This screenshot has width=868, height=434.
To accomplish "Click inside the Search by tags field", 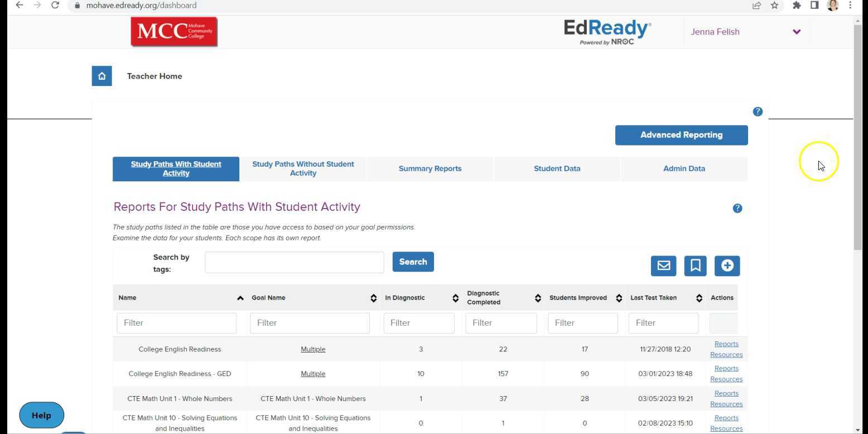I will pos(294,262).
